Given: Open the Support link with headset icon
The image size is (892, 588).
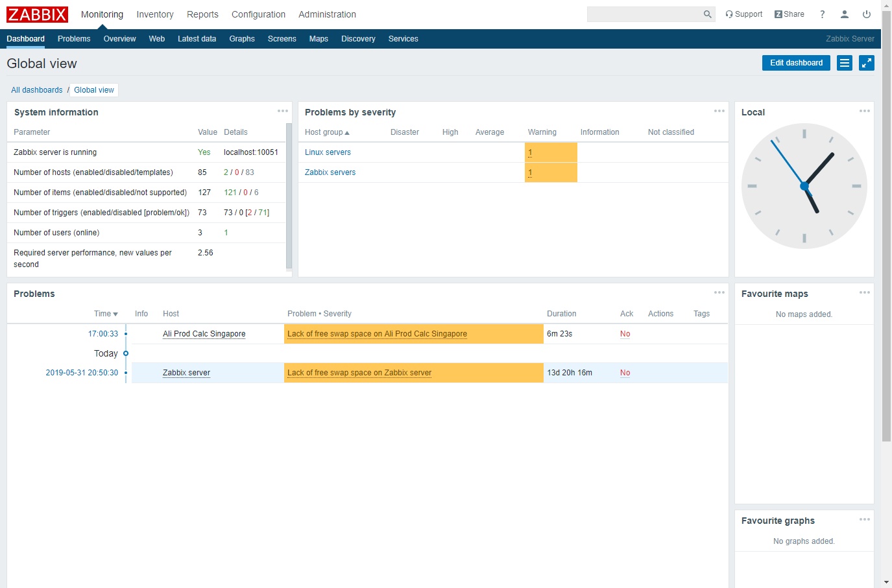Looking at the screenshot, I should 743,14.
